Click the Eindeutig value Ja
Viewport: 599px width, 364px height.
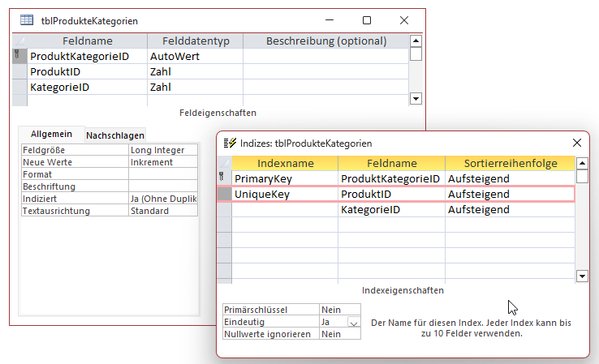pos(334,322)
